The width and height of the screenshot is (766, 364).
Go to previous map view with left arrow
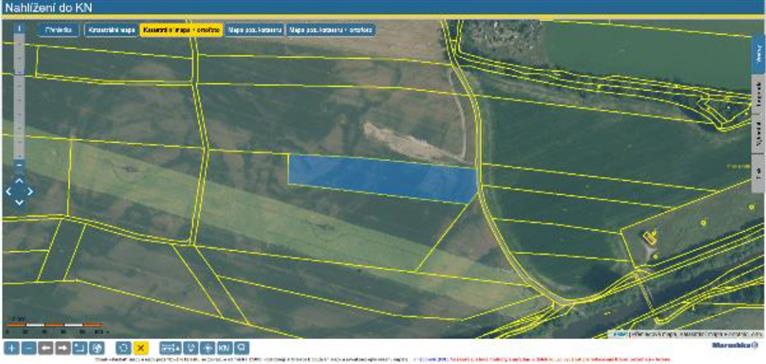[x=46, y=348]
